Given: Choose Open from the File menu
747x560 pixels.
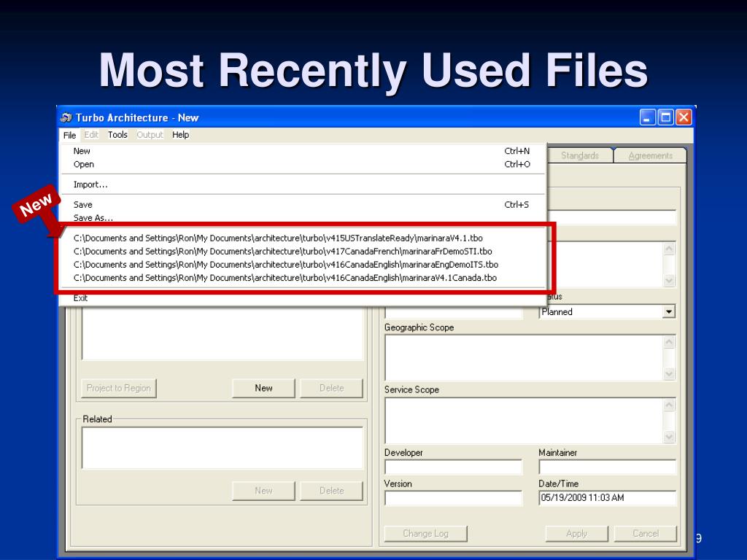Looking at the screenshot, I should point(302,164).
